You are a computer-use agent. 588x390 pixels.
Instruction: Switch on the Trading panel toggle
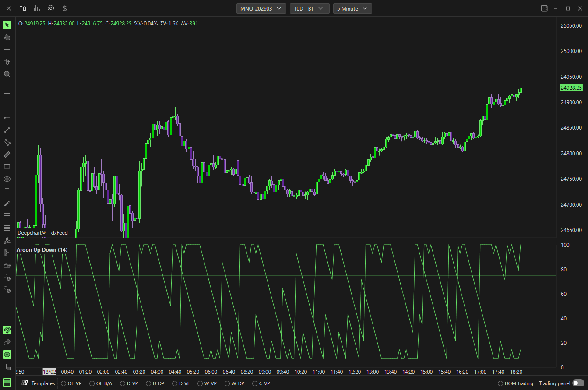click(578, 383)
